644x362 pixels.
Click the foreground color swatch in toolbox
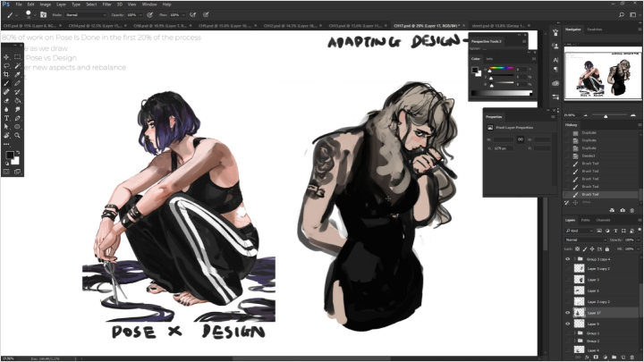[x=10, y=156]
